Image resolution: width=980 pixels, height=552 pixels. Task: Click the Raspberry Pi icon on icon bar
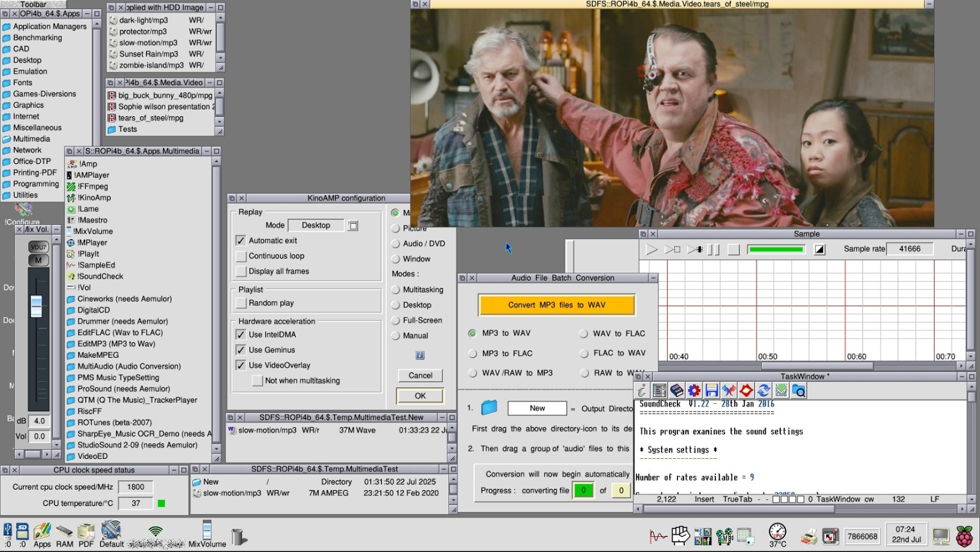click(x=965, y=536)
